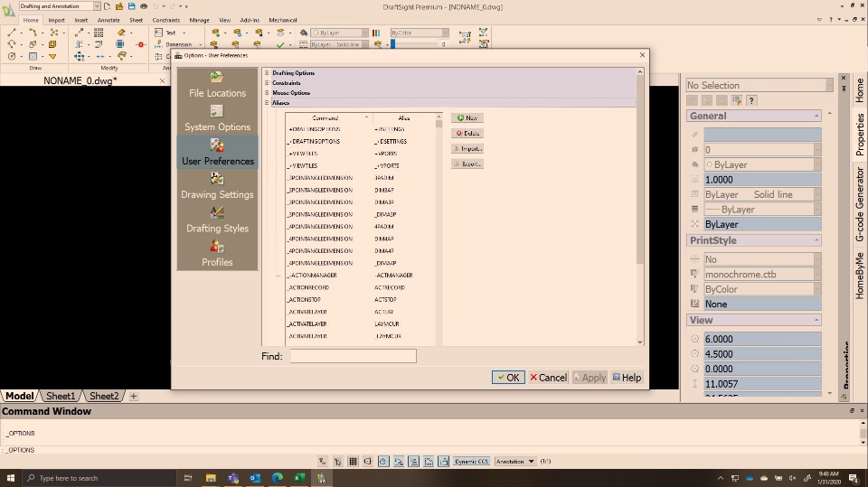Screen dimensions: 868x487
Task: Collapse the General properties group
Action: pyautogui.click(x=816, y=116)
